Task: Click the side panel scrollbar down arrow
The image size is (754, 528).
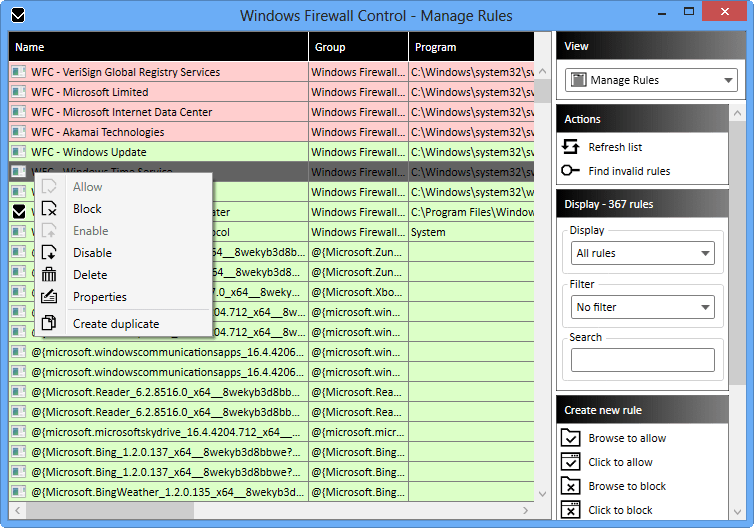Action: (x=737, y=512)
